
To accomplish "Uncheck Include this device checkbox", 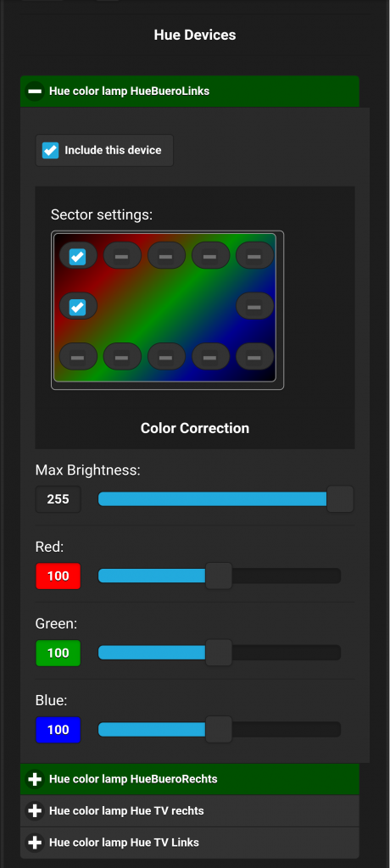I will pyautogui.click(x=50, y=150).
